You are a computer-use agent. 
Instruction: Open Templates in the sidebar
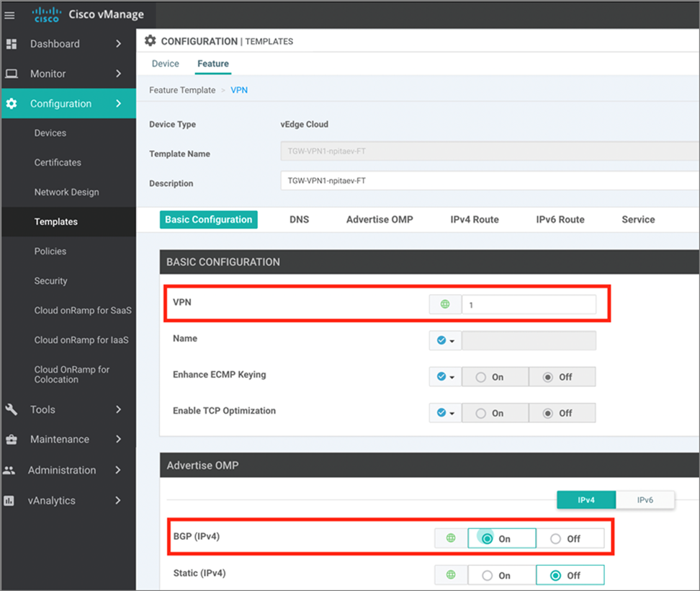55,221
